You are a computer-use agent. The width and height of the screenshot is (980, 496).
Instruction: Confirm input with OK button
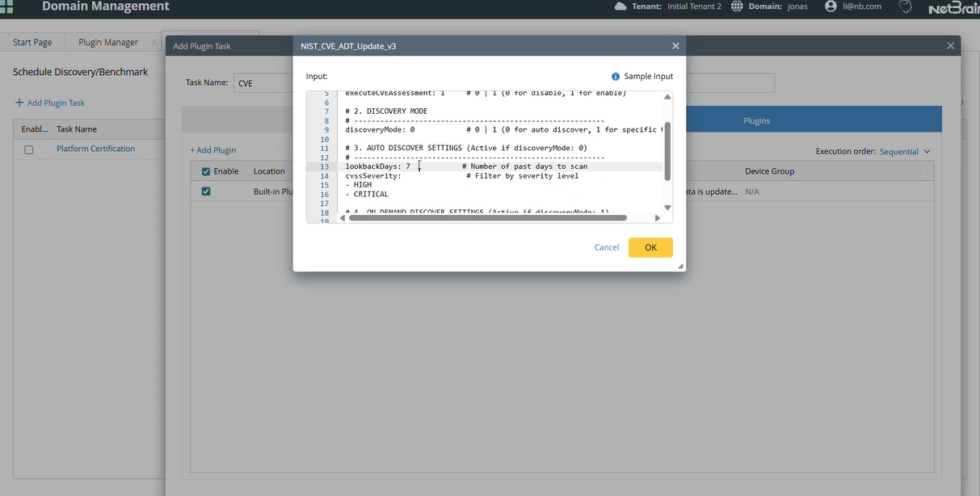click(x=650, y=247)
